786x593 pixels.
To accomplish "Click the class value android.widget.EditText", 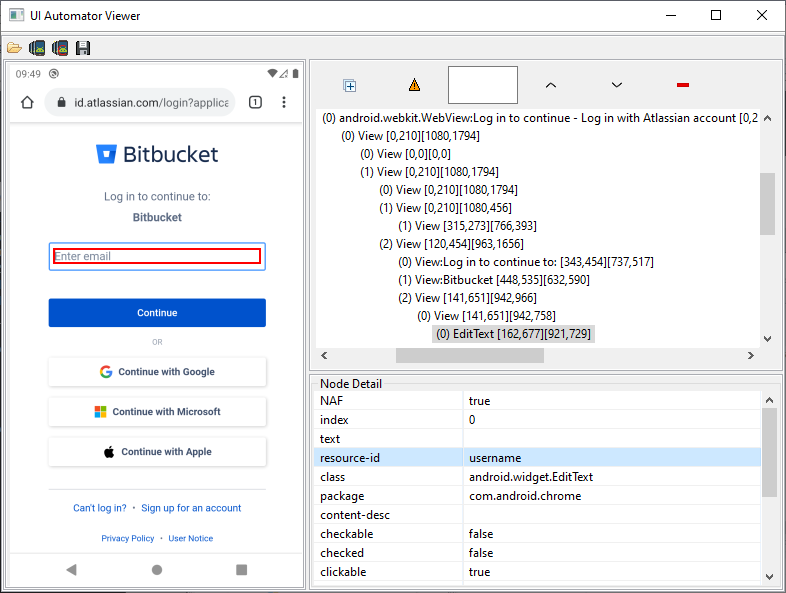I will 531,477.
